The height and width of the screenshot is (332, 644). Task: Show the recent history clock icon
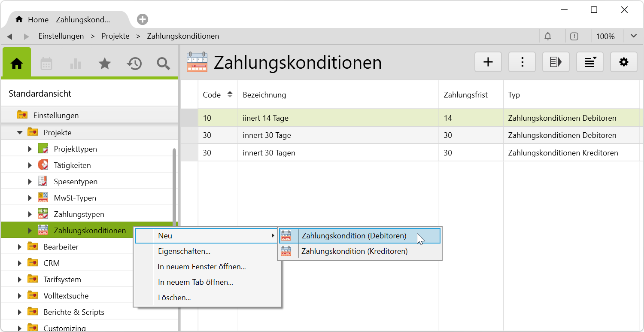134,64
